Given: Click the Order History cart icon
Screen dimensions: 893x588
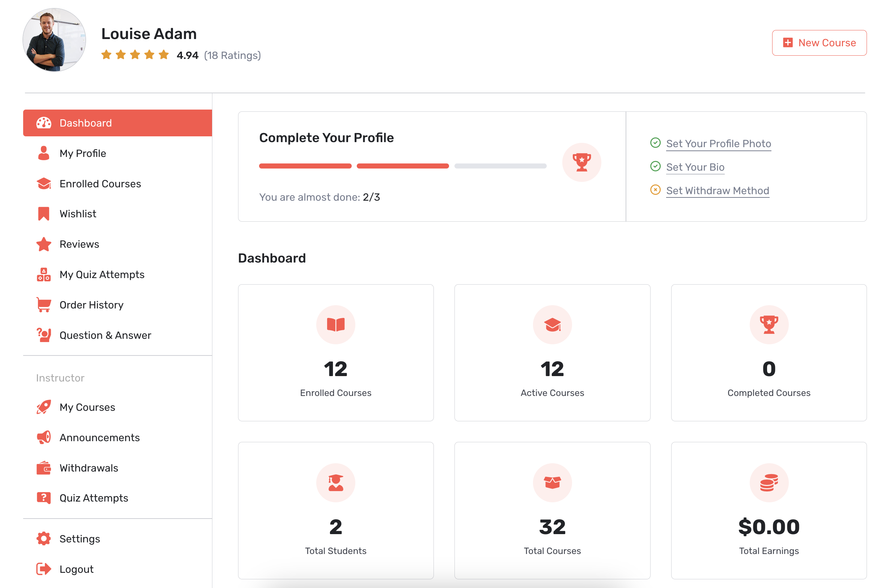Looking at the screenshot, I should 43,305.
